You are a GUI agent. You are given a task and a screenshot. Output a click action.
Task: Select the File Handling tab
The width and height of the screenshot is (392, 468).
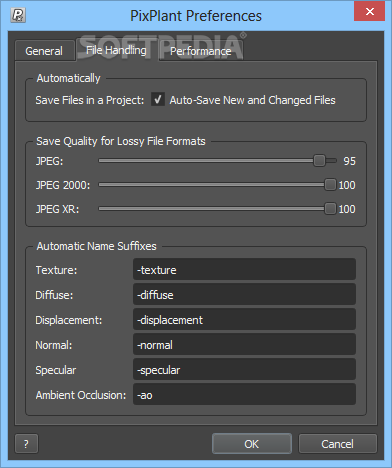pos(116,50)
